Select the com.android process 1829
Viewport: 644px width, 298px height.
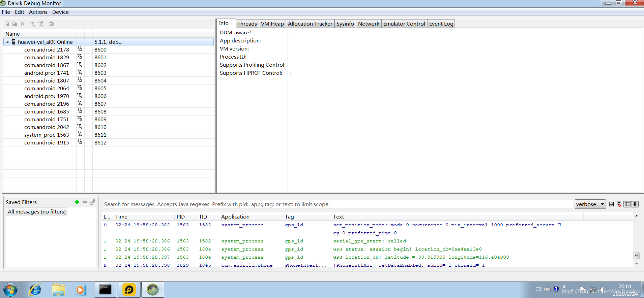(109, 57)
